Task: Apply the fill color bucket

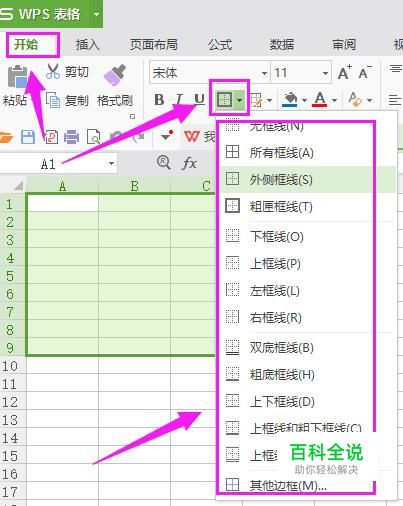Action: [290, 99]
